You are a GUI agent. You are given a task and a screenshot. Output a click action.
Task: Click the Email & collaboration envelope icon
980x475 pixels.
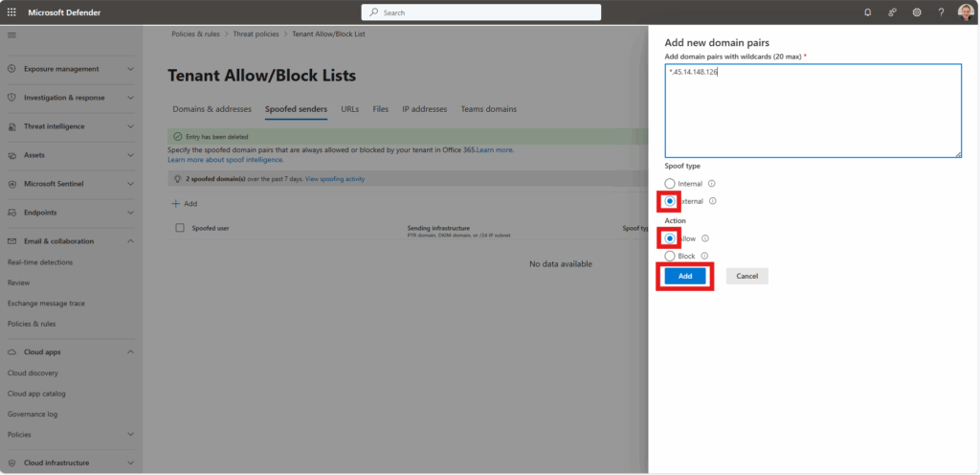(11, 241)
